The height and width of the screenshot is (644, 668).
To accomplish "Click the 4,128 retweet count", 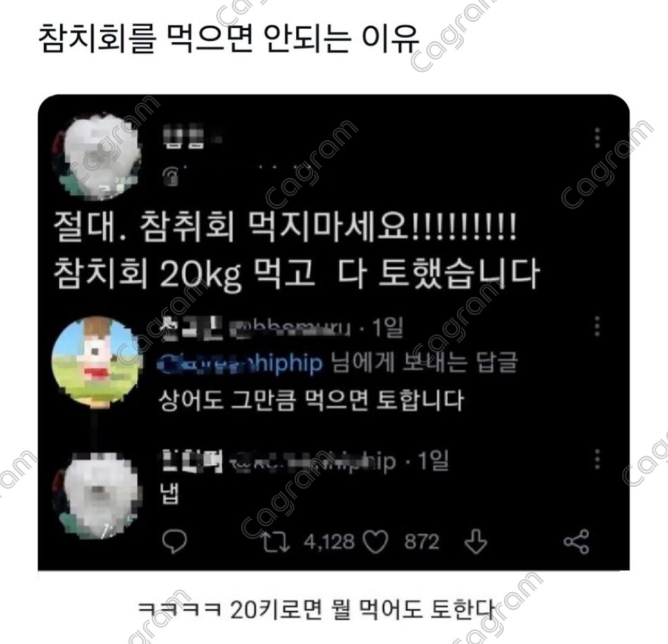I will [x=329, y=542].
